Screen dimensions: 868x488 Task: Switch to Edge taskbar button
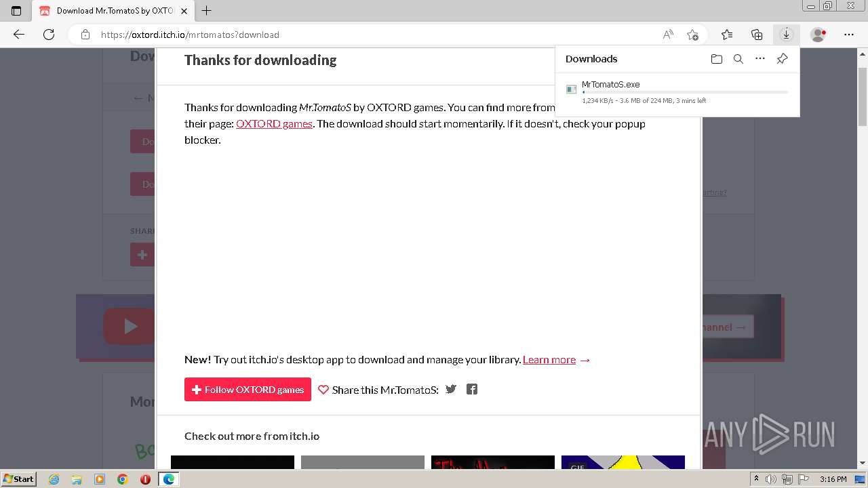pyautogui.click(x=168, y=479)
